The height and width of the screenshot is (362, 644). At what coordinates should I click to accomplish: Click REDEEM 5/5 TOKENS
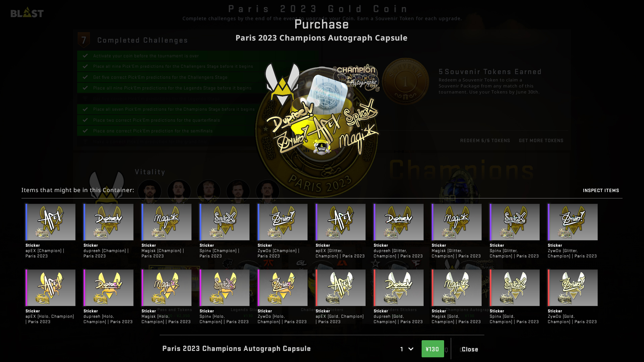pyautogui.click(x=485, y=140)
